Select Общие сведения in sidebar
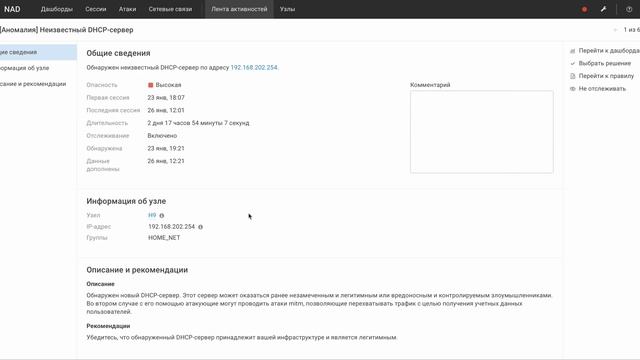640x360 pixels. pyautogui.click(x=37, y=52)
